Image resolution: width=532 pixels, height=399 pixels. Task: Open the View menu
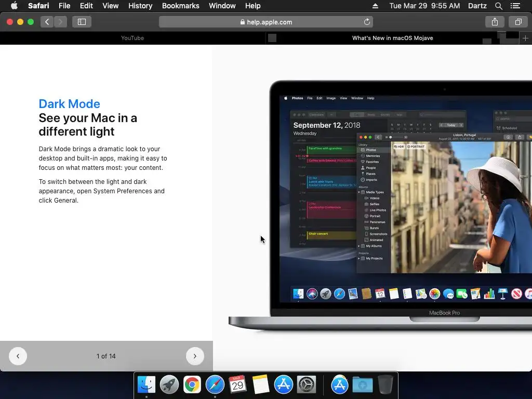pos(111,6)
